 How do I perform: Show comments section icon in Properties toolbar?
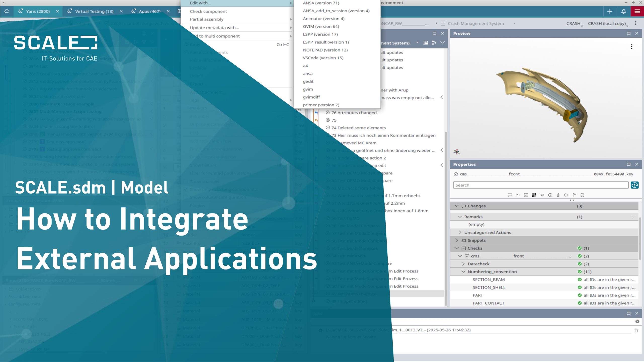510,195
